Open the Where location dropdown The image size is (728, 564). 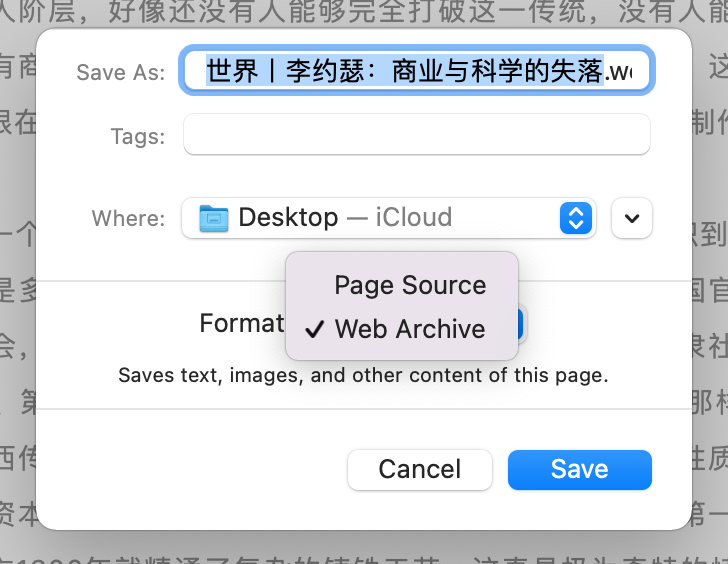point(389,218)
